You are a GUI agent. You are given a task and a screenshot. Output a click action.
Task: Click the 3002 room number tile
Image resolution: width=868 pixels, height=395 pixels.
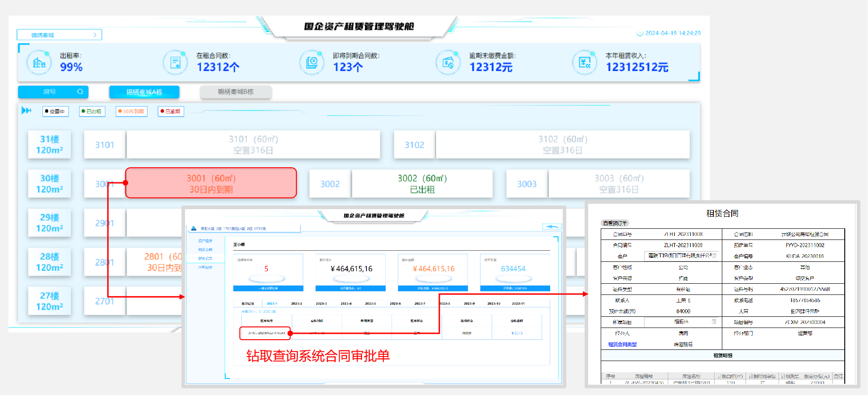click(x=330, y=184)
